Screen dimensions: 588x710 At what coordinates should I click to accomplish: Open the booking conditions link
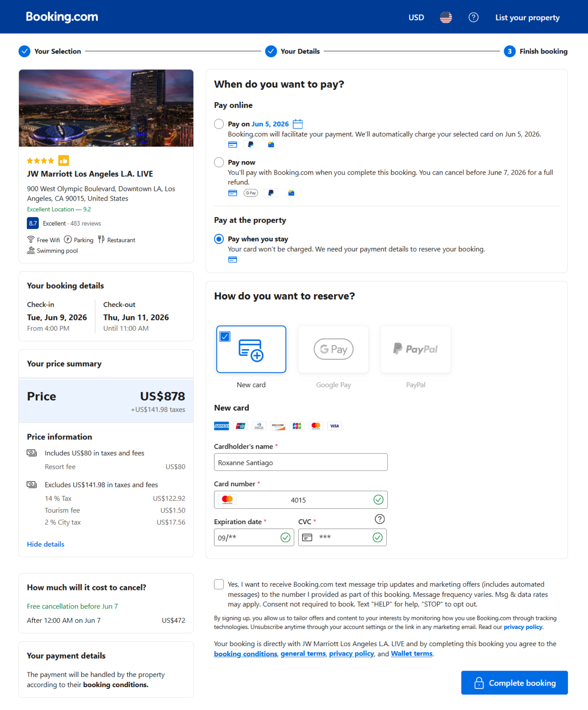246,654
